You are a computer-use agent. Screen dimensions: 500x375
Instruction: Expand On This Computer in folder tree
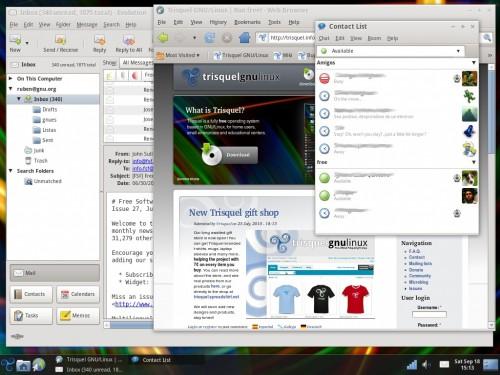(11, 78)
